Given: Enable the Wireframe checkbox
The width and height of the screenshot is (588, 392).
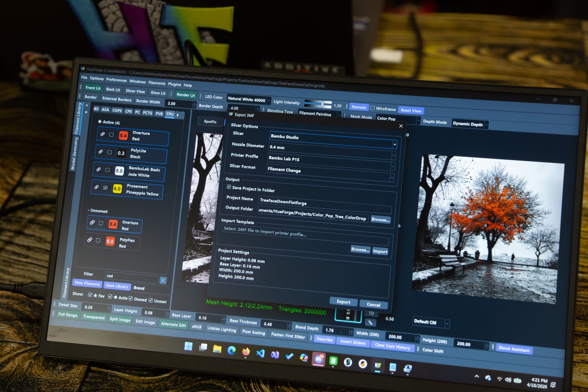Looking at the screenshot, I should click(372, 108).
